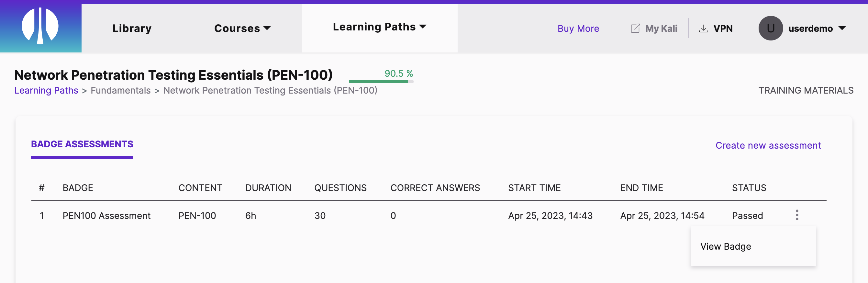This screenshot has height=283, width=868.
Task: Open the BADGE ASSESSMENTS tab
Action: [82, 144]
